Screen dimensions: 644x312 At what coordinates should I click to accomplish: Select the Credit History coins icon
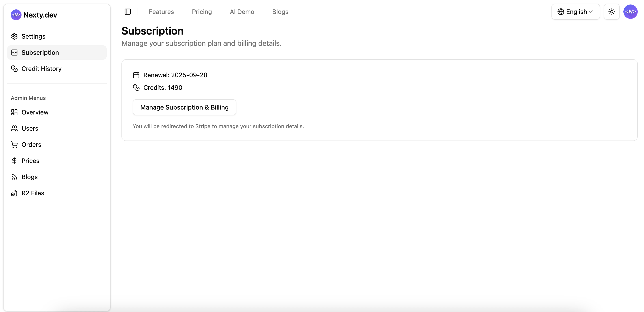point(14,69)
